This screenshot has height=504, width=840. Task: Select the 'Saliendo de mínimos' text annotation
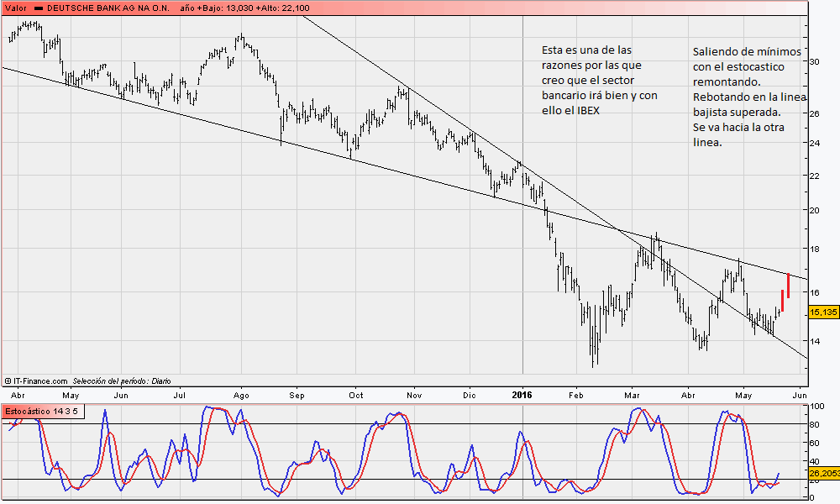[x=746, y=97]
